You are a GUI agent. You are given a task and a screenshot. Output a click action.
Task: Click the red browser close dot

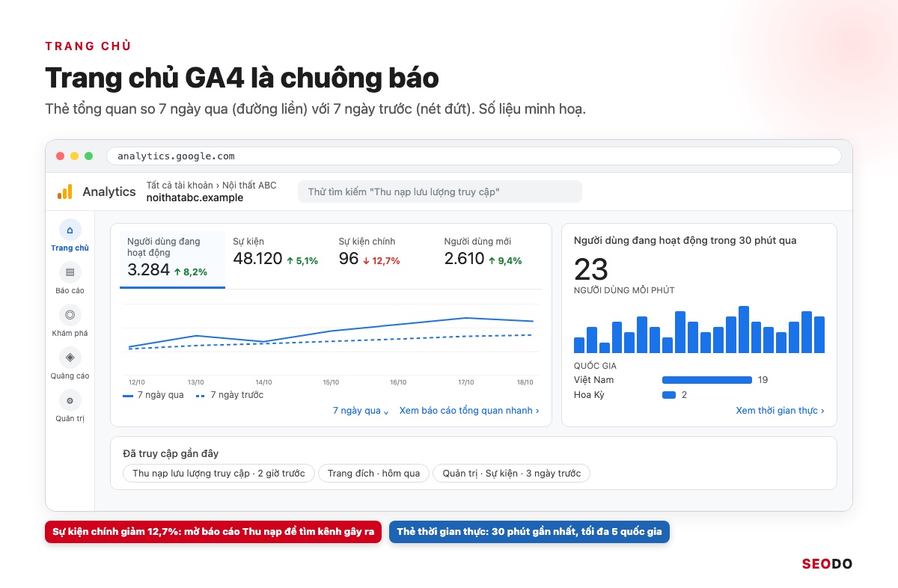[x=61, y=156]
